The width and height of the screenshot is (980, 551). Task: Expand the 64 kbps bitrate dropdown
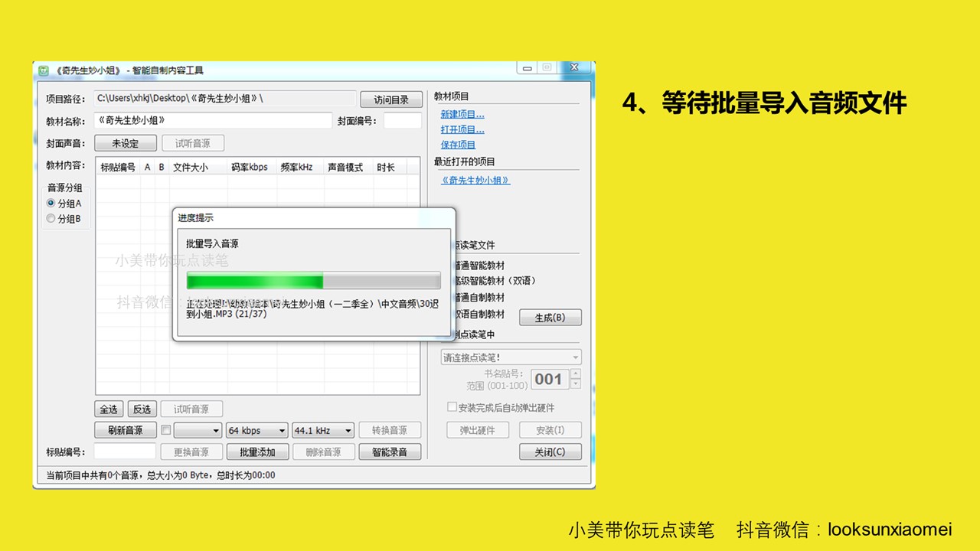[257, 430]
